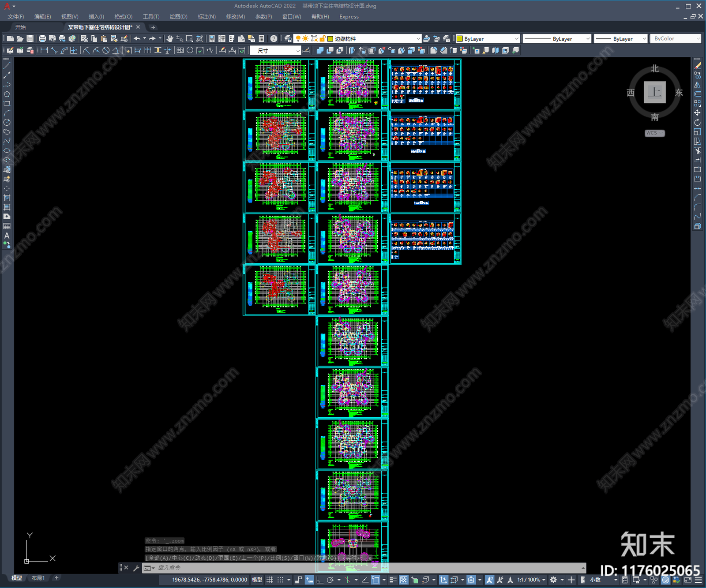706x588 pixels.
Task: Open the first ByLayer linetype dropdown
Action: click(557, 39)
